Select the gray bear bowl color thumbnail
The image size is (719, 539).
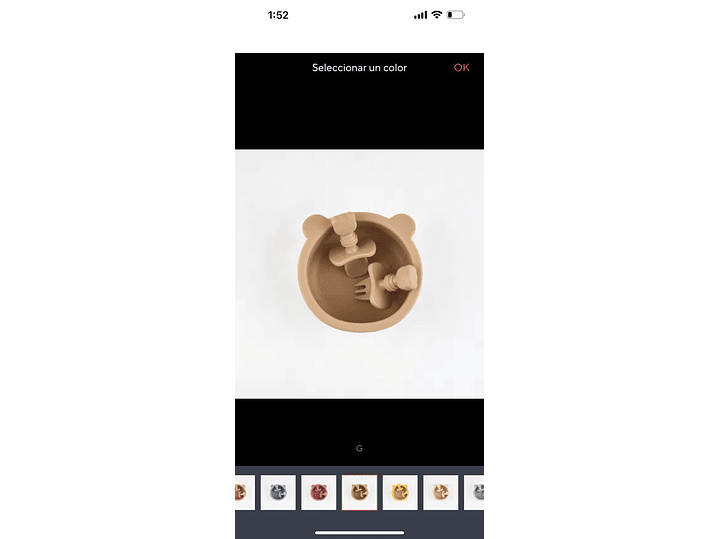[278, 492]
